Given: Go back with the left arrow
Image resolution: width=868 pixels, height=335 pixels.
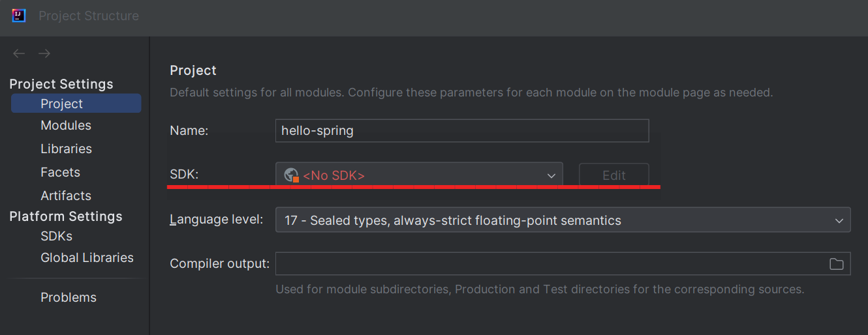Looking at the screenshot, I should (19, 53).
